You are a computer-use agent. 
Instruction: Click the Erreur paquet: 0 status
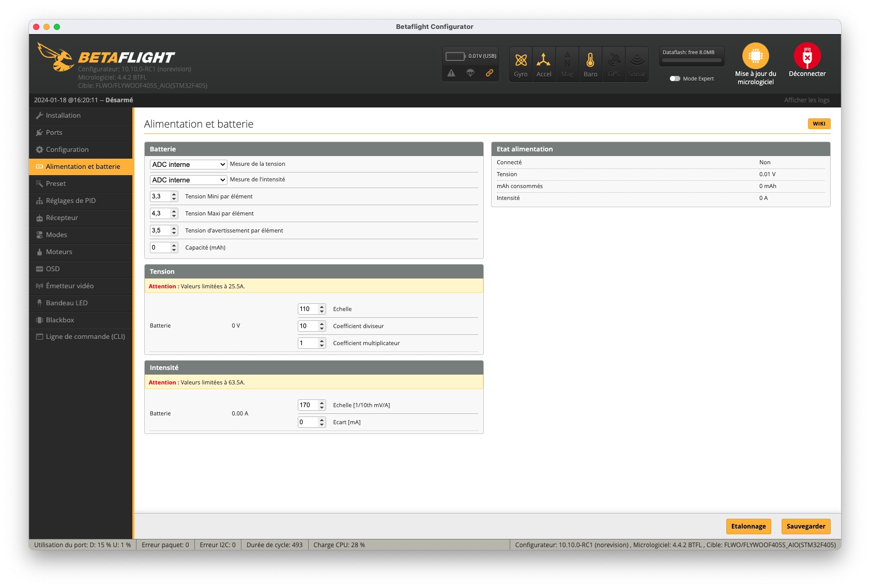(x=165, y=545)
